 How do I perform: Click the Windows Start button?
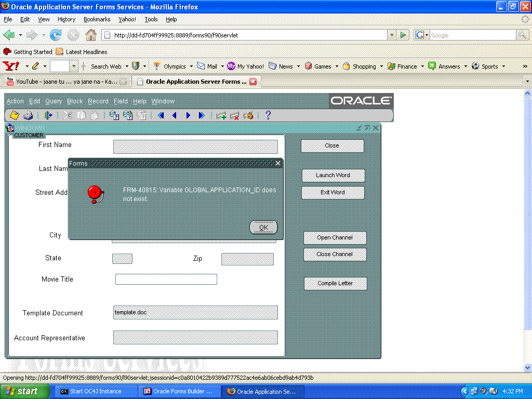[24, 391]
